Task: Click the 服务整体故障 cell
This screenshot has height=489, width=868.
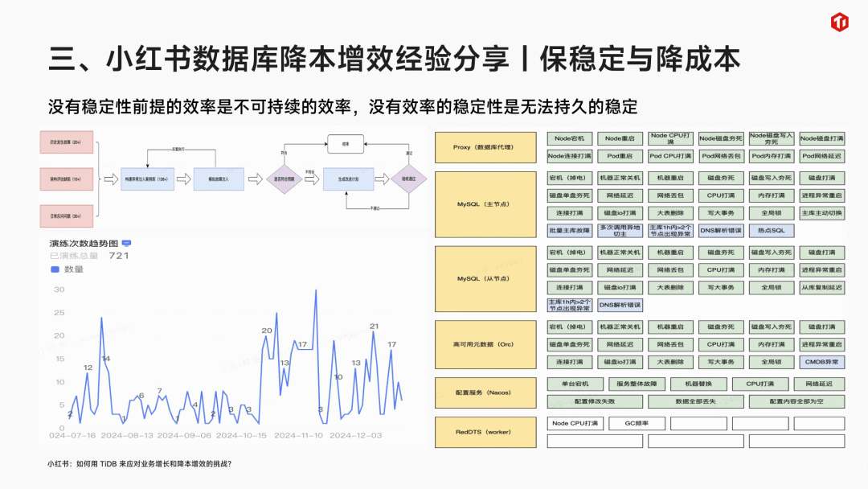Action: (637, 384)
